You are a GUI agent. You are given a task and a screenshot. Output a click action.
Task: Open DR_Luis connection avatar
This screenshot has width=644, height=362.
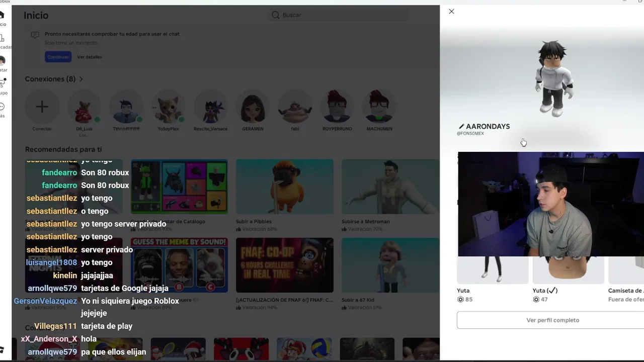(84, 107)
